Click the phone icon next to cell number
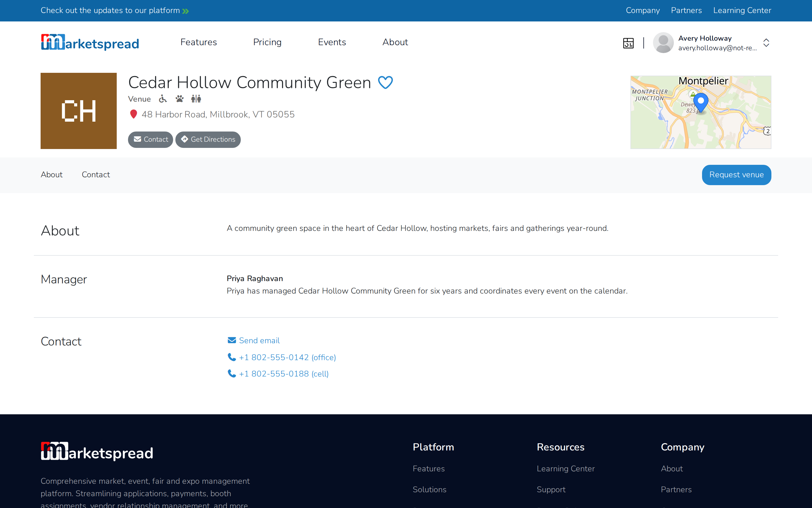This screenshot has height=508, width=812. 231,374
